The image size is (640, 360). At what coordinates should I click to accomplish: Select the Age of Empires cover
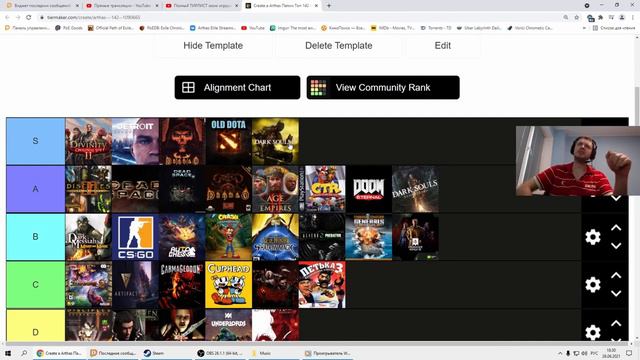point(276,189)
